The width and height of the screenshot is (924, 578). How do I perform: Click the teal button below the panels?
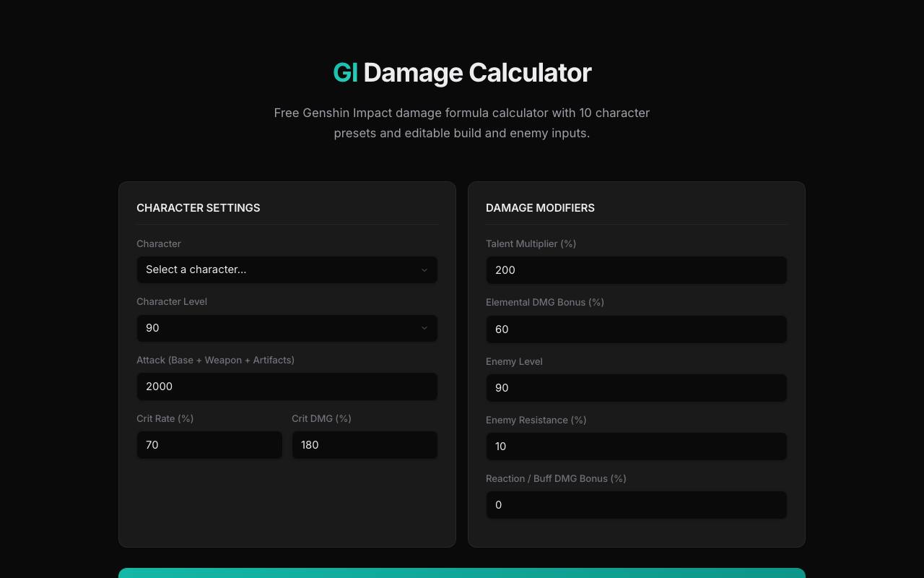[462, 573]
